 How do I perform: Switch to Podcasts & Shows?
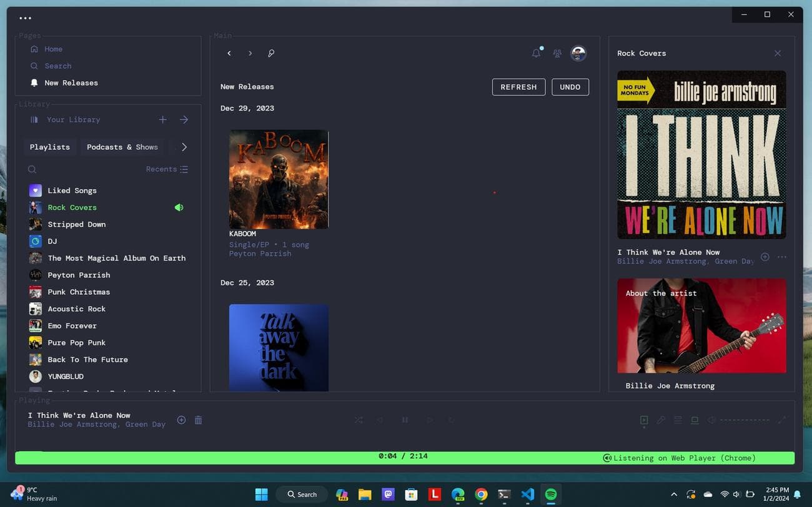click(122, 147)
